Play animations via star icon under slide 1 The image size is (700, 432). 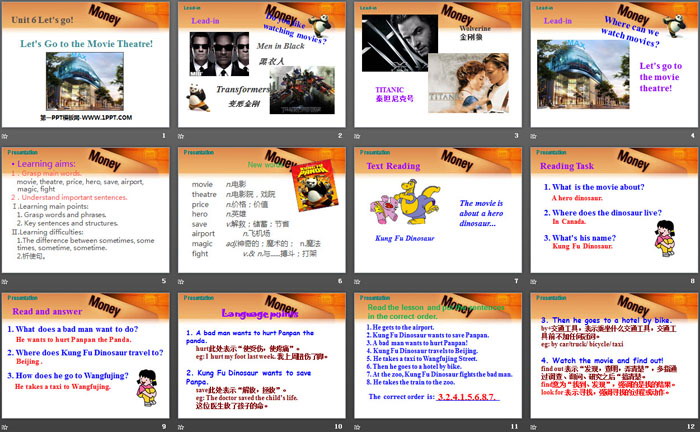click(4, 136)
